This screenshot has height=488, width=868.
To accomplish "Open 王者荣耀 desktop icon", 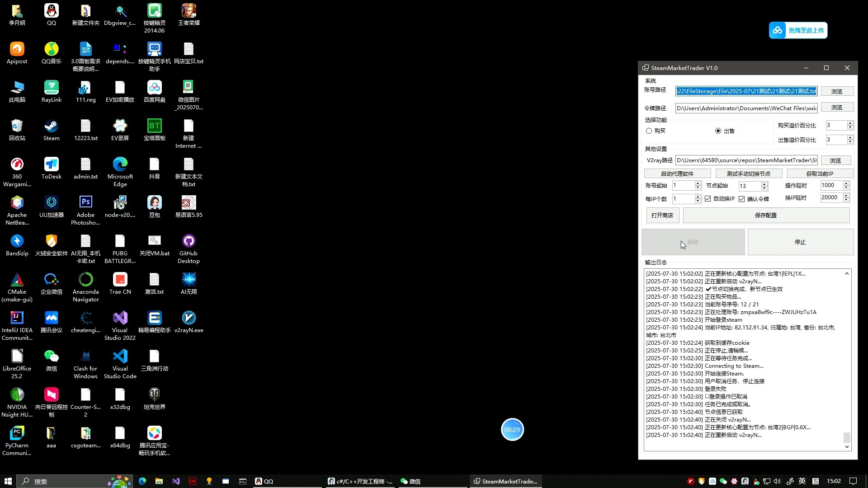I will tap(189, 15).
